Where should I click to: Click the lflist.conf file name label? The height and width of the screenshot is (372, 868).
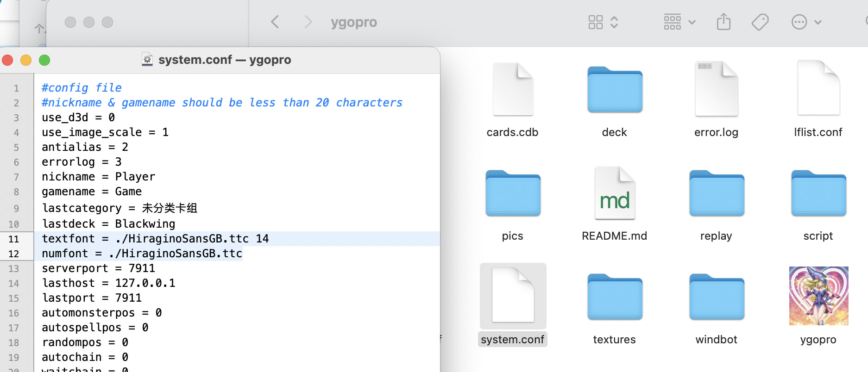pos(818,132)
